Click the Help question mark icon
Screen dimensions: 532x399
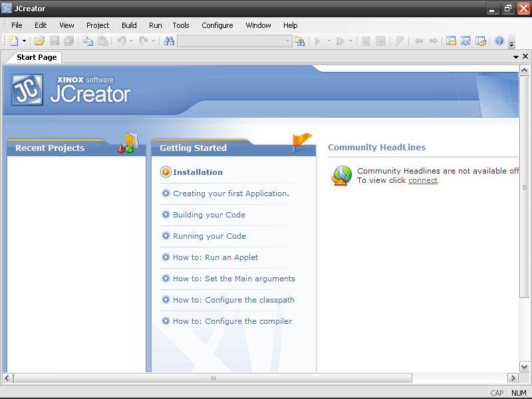click(499, 41)
